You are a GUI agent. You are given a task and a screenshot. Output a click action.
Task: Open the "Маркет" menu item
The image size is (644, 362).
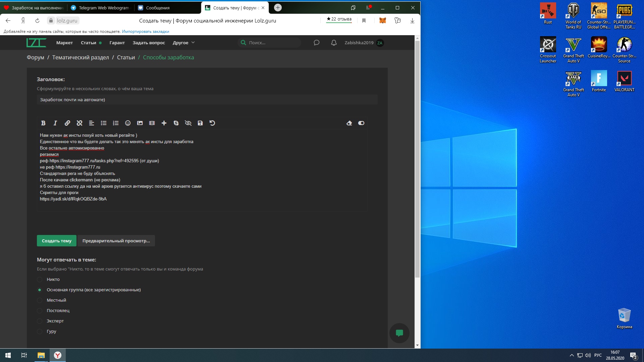pos(64,43)
